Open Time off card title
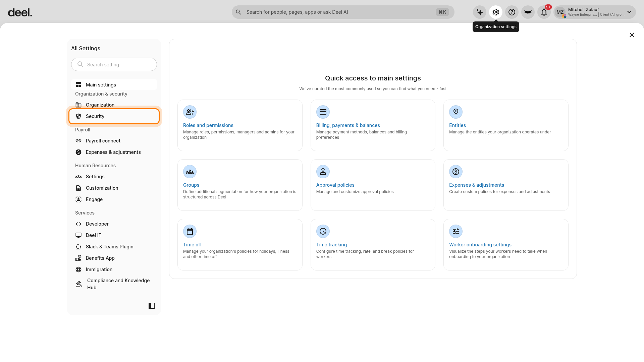This screenshot has height=362, width=644. (193, 245)
